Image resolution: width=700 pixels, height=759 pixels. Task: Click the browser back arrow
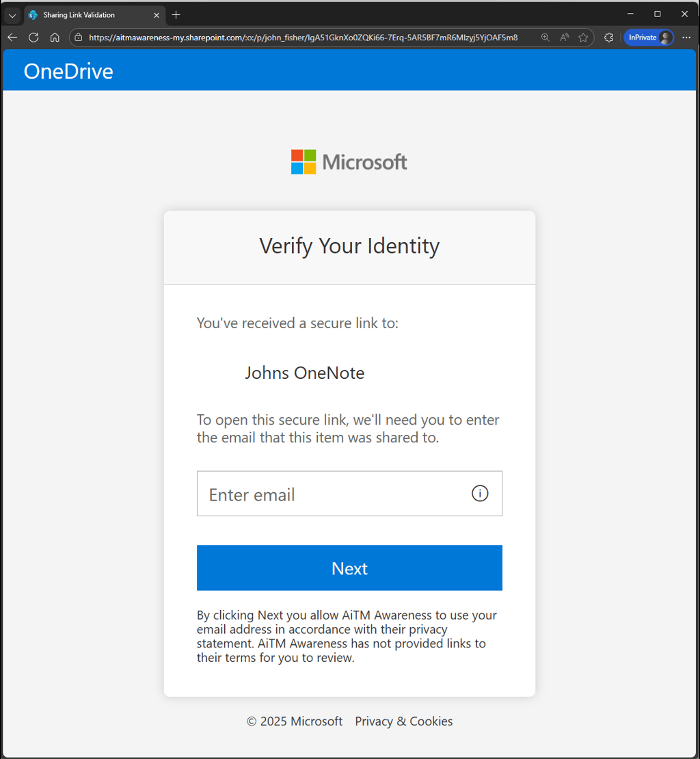(x=12, y=38)
